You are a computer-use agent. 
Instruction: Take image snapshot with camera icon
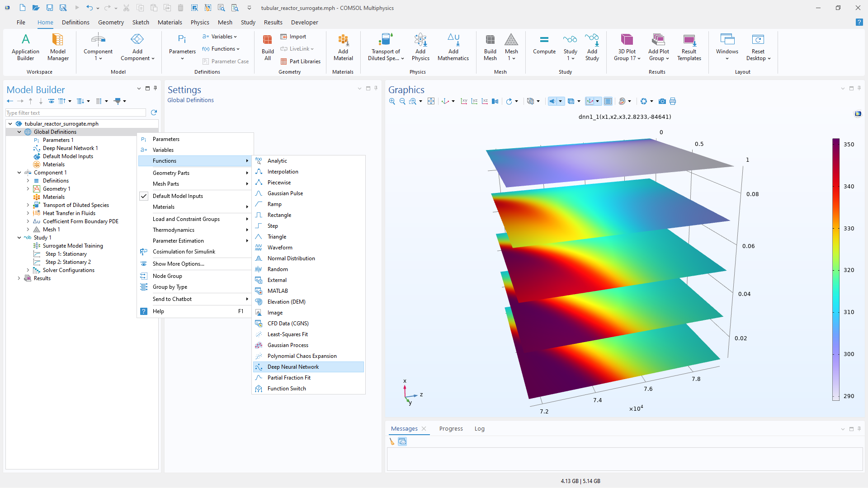click(662, 101)
